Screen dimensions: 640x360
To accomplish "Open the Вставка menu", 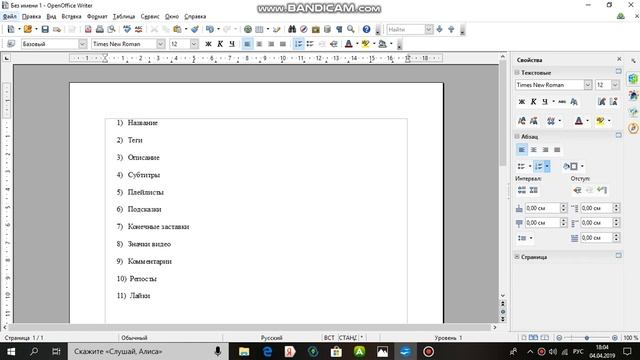I will click(71, 16).
